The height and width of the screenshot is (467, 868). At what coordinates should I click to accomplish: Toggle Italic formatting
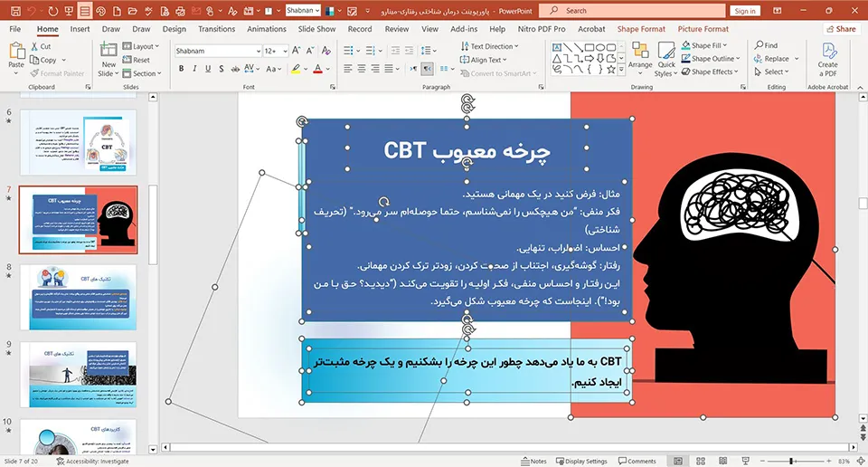tap(194, 69)
